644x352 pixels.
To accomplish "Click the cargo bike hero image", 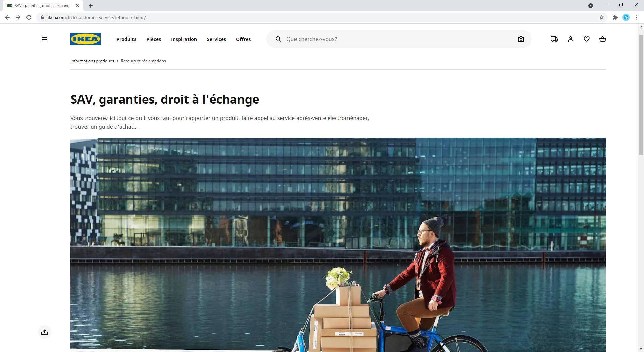I will coord(338,245).
